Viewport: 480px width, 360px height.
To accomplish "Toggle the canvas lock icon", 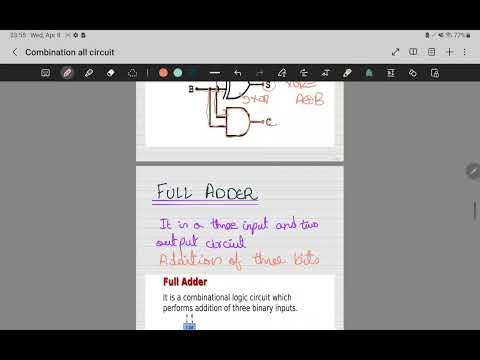I will click(435, 73).
